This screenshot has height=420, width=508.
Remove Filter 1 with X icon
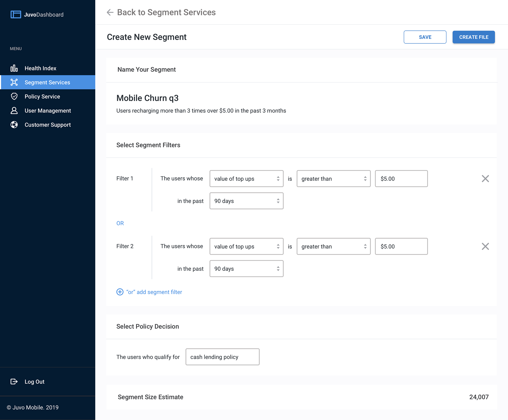(485, 179)
